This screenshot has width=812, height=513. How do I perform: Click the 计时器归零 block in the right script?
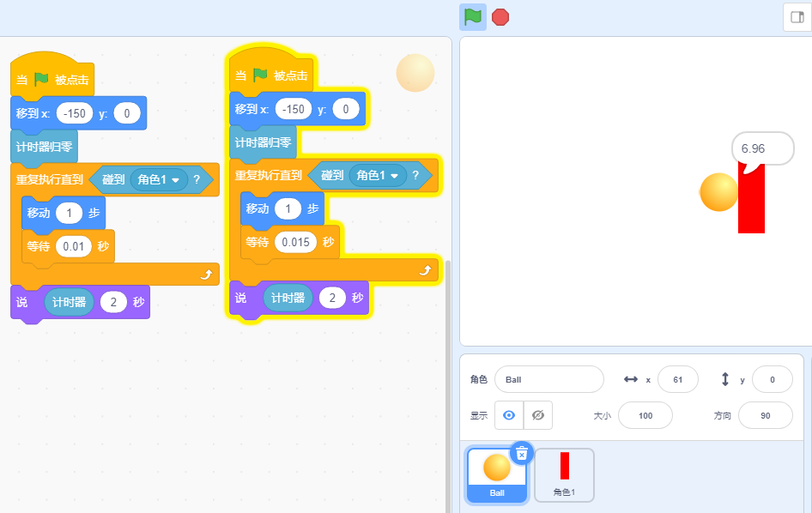tap(263, 143)
